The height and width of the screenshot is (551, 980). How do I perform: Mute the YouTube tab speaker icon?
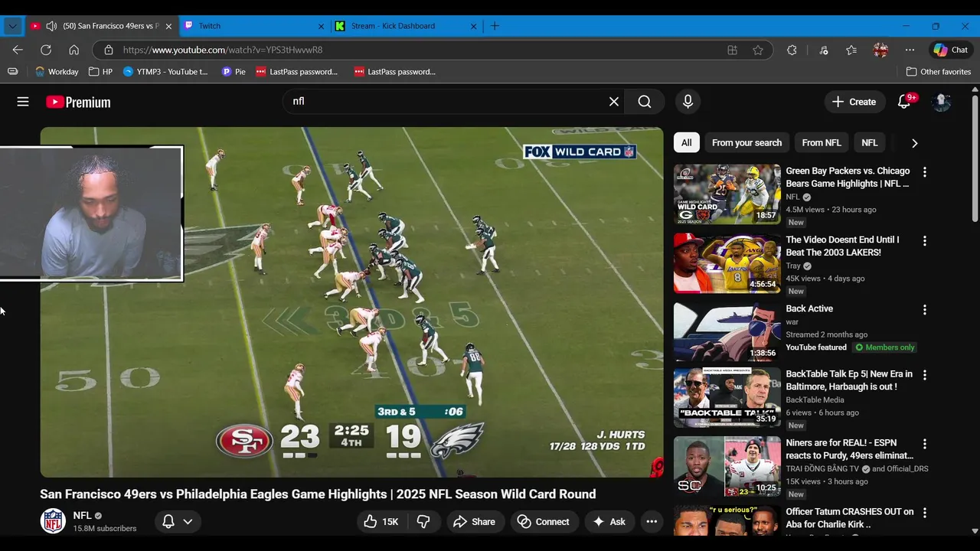[51, 26]
